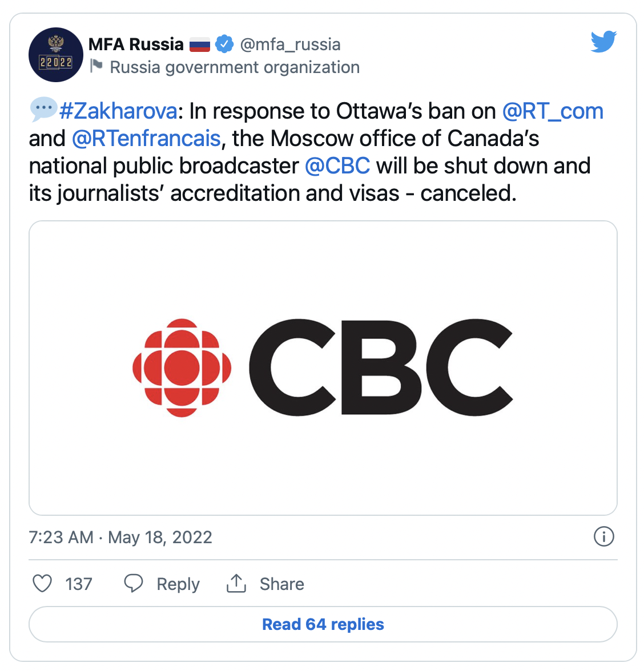
Task: Open the @RT_com mention
Action: pyautogui.click(x=553, y=111)
